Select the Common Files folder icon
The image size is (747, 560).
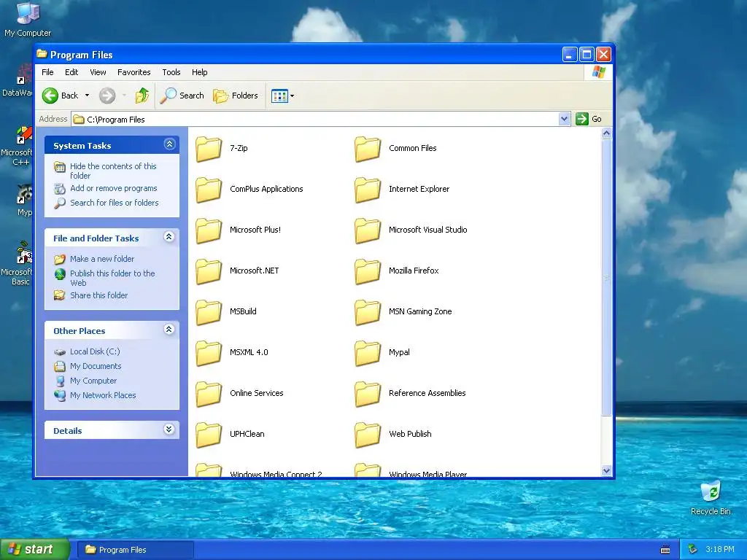(x=368, y=149)
